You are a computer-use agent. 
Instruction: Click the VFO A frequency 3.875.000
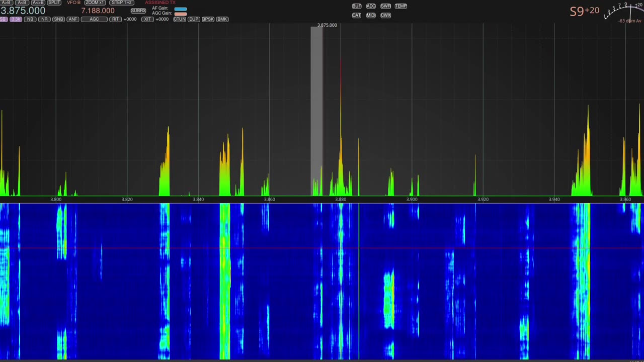tap(23, 11)
